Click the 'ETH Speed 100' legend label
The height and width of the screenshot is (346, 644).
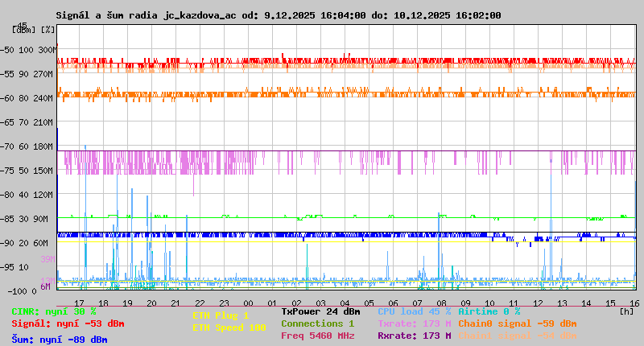(x=229, y=327)
